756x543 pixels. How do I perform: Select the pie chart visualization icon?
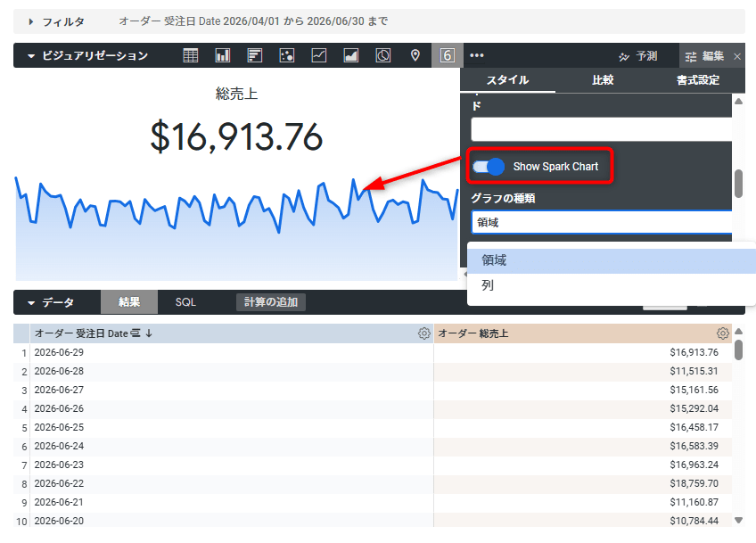coord(383,55)
